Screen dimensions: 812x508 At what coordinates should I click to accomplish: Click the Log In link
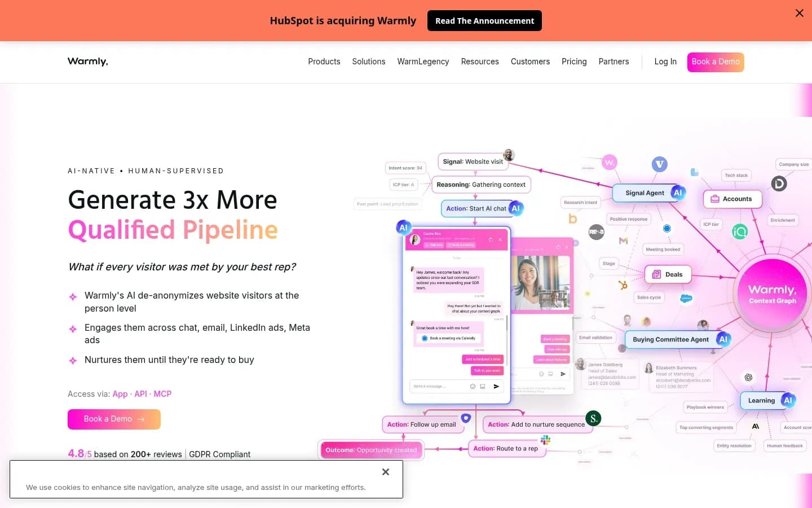[x=665, y=62]
